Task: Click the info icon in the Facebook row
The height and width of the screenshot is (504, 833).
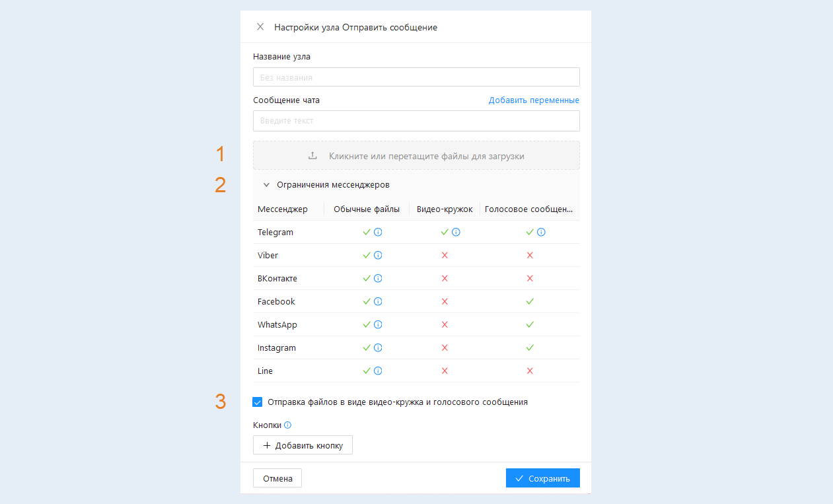Action: [378, 302]
